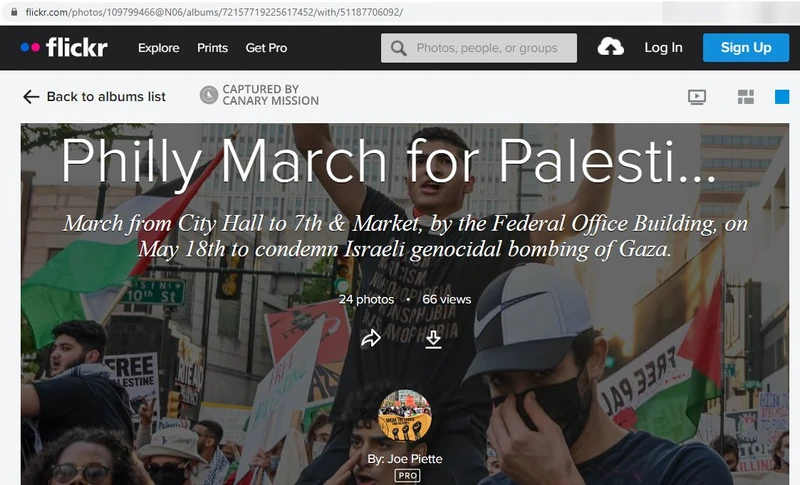Viewport: 800px width, 485px height.
Task: Select the blue single-photo view
Action: coord(782,97)
